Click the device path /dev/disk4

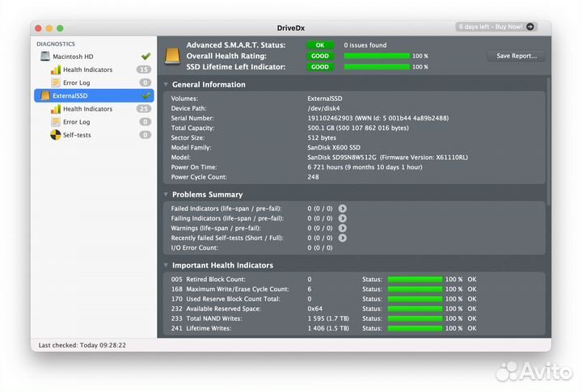323,108
